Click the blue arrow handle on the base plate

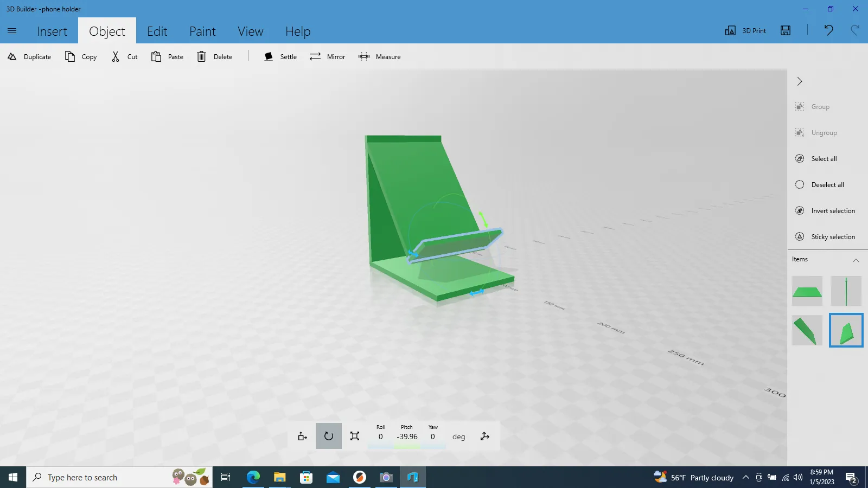477,293
